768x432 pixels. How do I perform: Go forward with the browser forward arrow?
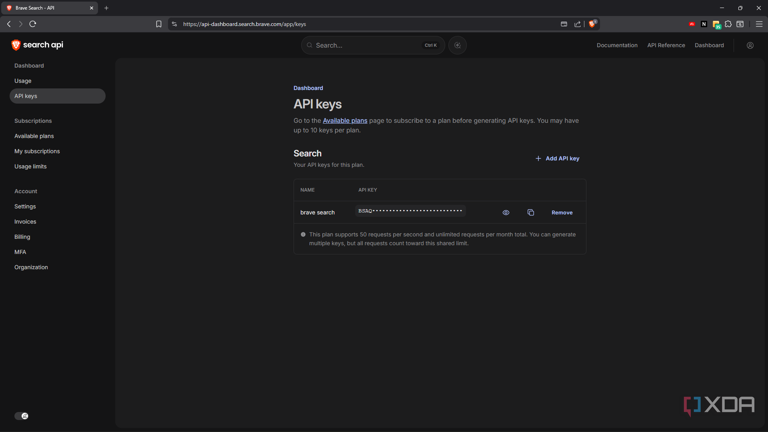[x=21, y=24]
